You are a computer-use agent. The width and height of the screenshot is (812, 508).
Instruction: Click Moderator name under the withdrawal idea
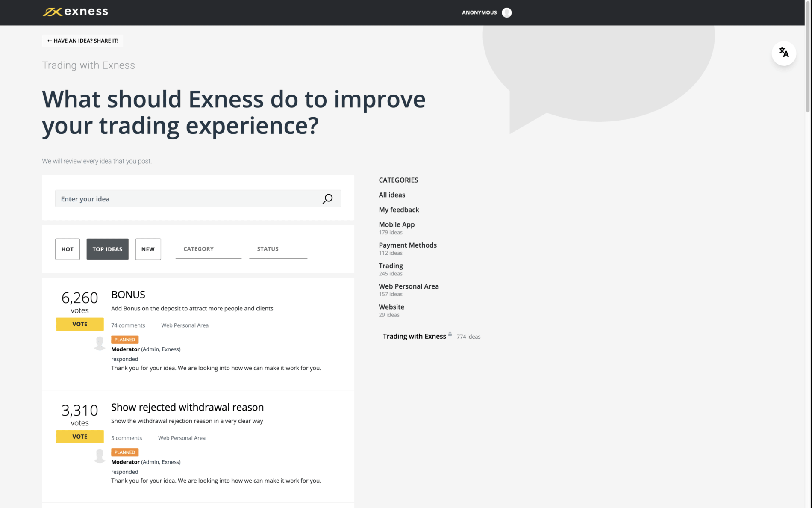(125, 462)
